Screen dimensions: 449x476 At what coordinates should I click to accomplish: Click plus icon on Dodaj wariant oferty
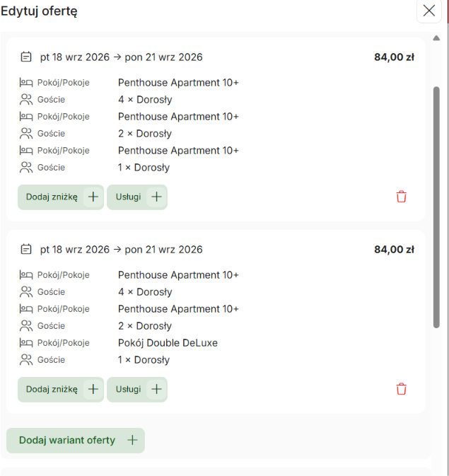[x=132, y=440]
